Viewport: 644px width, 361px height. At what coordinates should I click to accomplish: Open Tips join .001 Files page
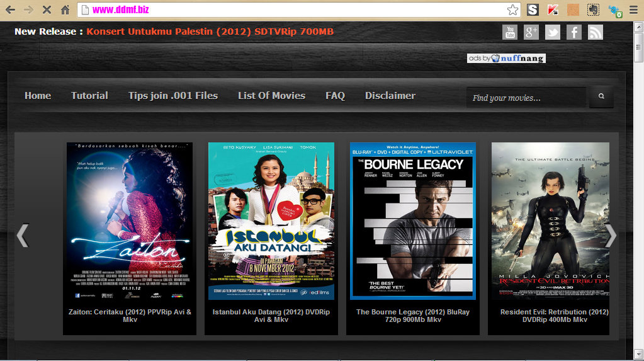coord(173,96)
